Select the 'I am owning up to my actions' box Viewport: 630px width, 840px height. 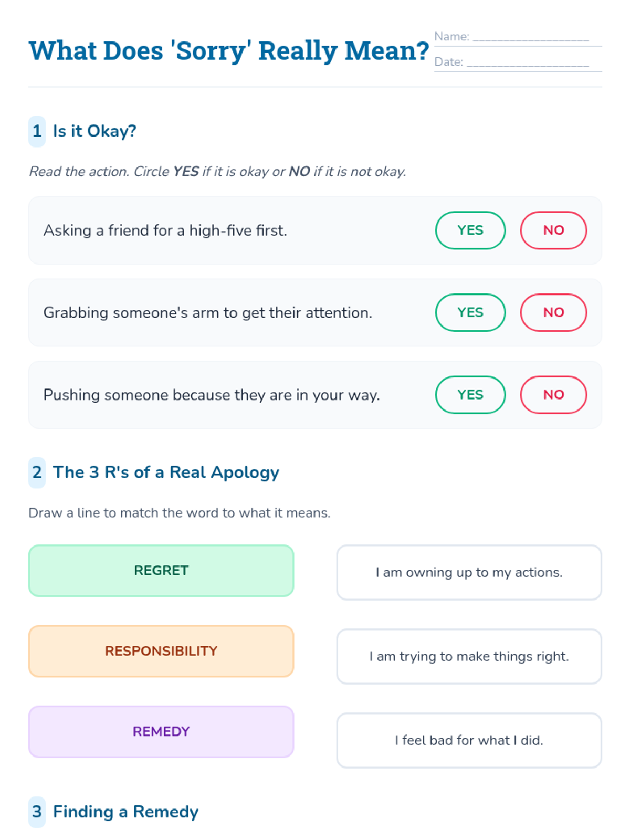469,572
